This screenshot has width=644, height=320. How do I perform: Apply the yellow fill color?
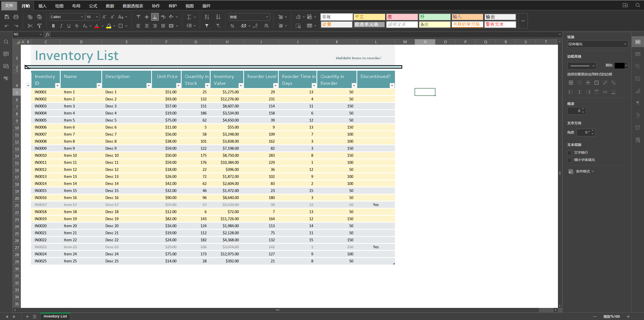pyautogui.click(x=109, y=26)
